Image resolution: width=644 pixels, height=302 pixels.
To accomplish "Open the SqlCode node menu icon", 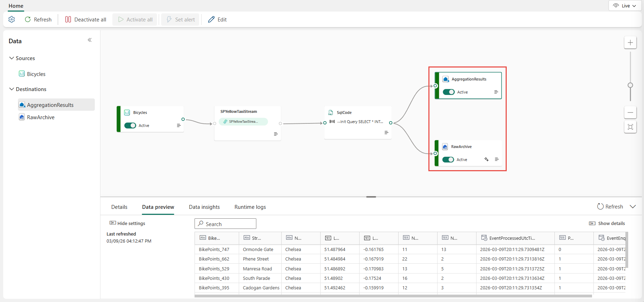I will click(386, 133).
